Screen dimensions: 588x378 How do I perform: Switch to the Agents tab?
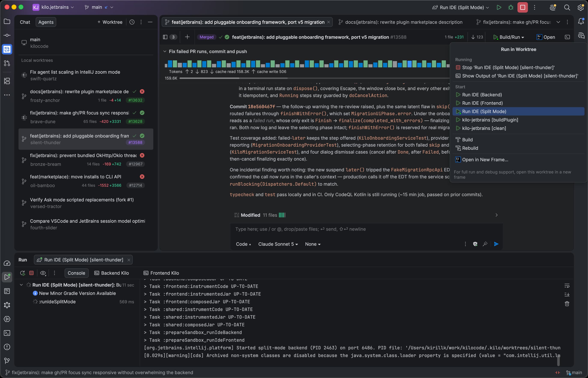point(46,22)
